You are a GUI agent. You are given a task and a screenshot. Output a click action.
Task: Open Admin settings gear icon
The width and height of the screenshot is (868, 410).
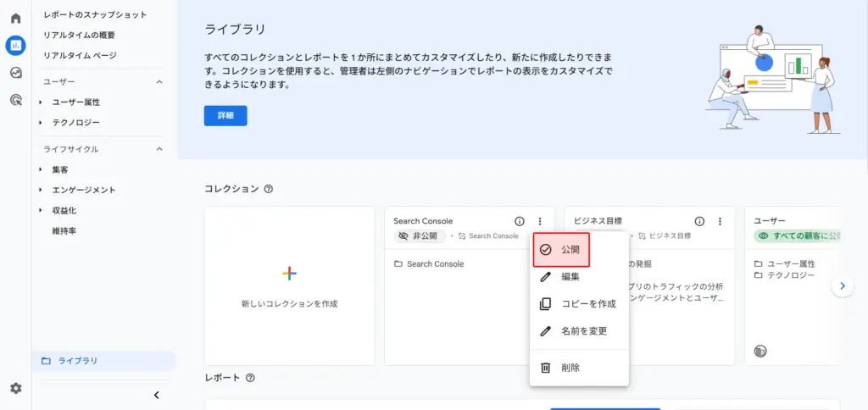tap(15, 388)
